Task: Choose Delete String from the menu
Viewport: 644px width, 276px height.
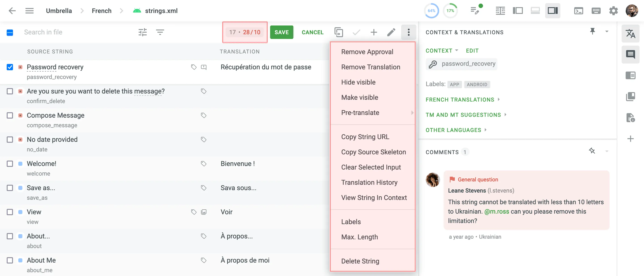Action: tap(360, 261)
